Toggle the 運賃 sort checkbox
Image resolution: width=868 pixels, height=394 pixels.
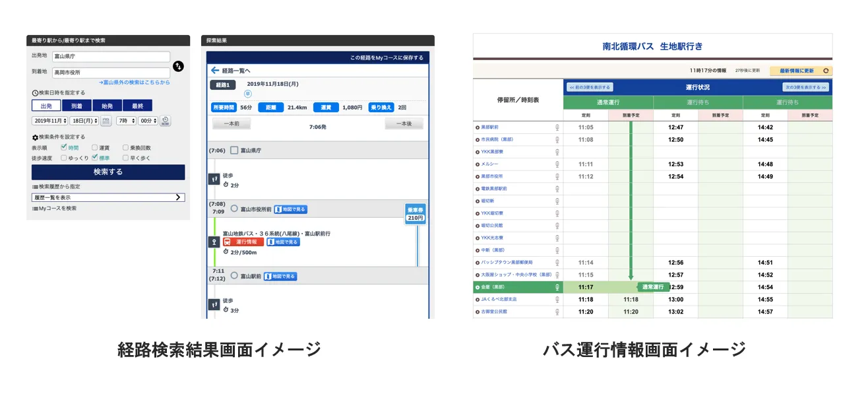click(x=95, y=148)
